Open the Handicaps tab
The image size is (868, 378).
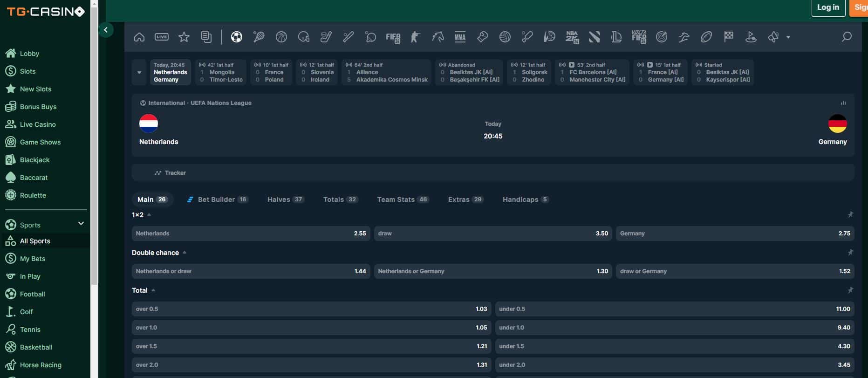pos(526,199)
